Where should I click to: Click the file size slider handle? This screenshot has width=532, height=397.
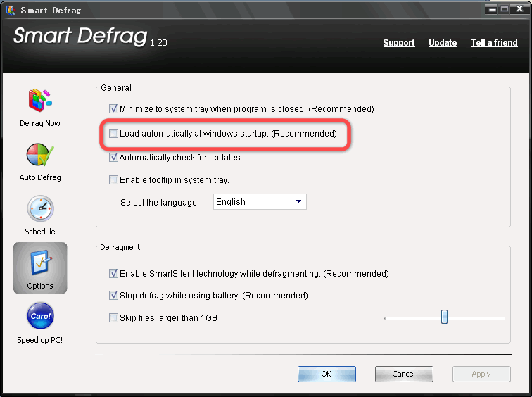click(x=444, y=317)
